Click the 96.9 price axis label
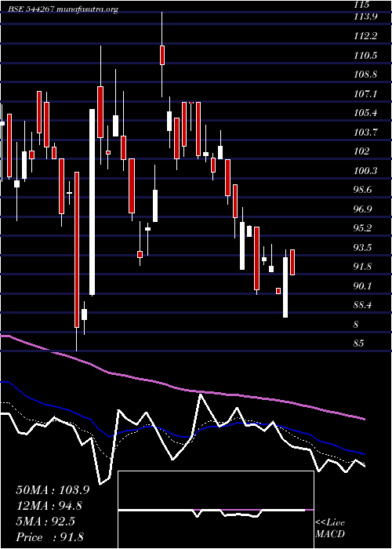 pos(363,209)
